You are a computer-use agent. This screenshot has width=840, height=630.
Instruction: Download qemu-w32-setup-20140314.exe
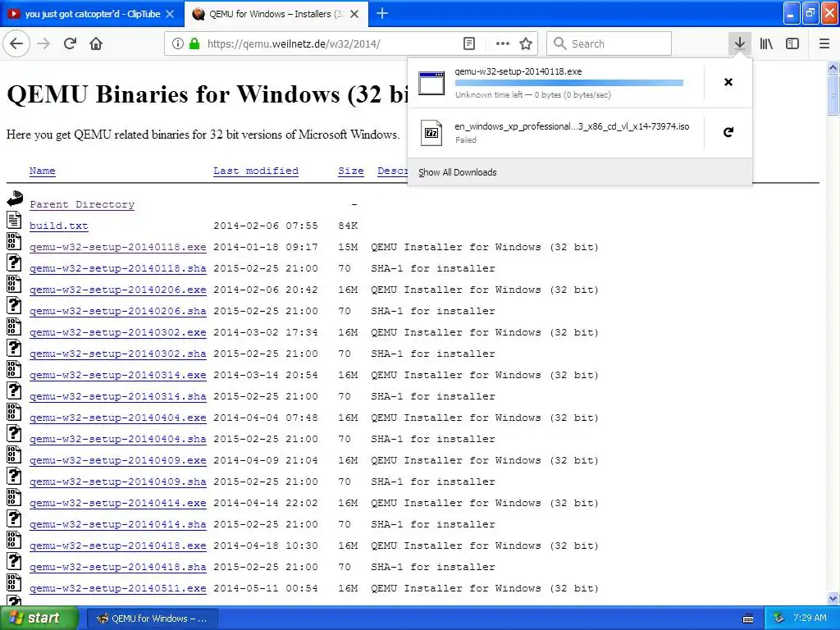coord(118,375)
